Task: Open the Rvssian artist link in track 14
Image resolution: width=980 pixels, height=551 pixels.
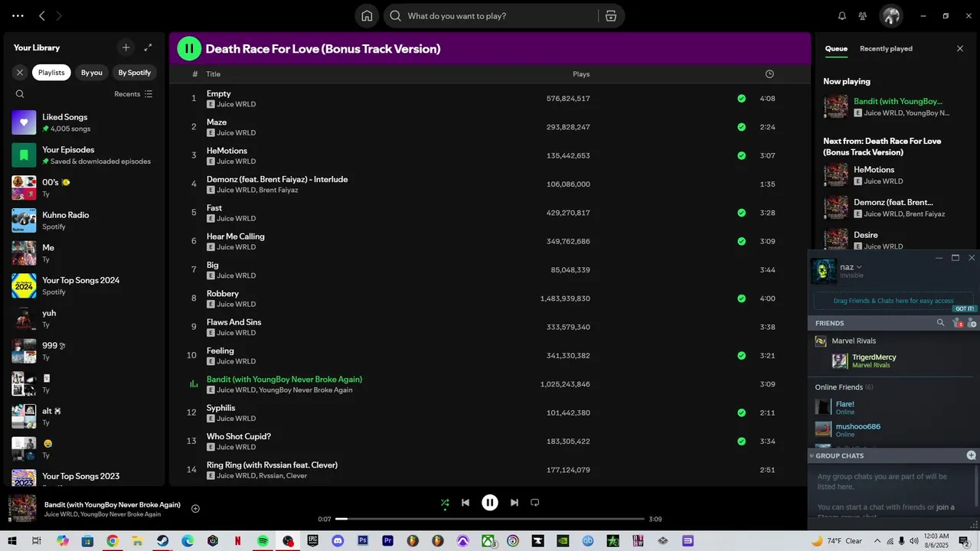Action: pyautogui.click(x=270, y=476)
